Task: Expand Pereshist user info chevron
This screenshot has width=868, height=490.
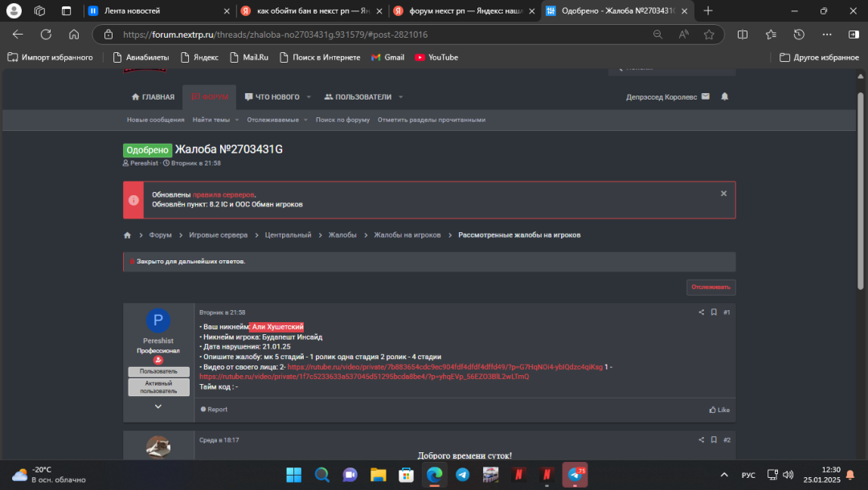Action: click(158, 406)
